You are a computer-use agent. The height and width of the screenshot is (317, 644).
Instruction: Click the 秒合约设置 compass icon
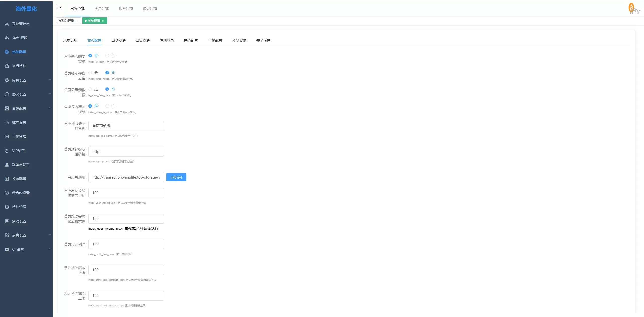point(7,193)
